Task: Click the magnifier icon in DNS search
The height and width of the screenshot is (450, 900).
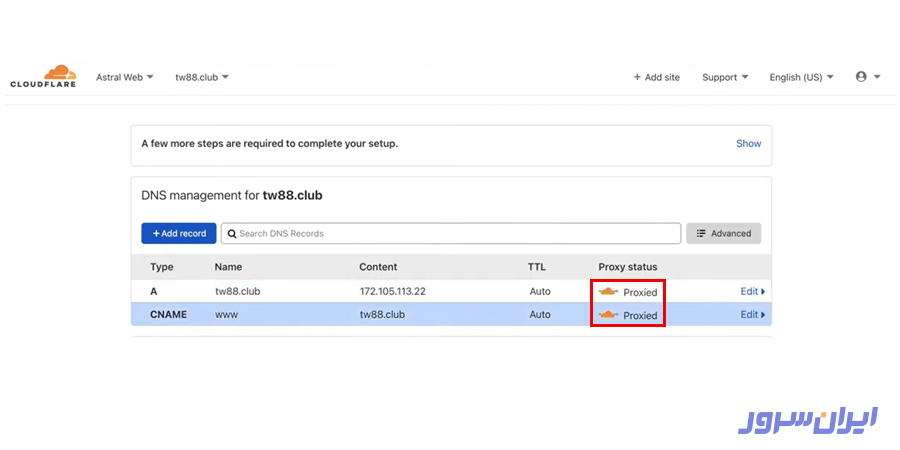Action: click(x=232, y=234)
